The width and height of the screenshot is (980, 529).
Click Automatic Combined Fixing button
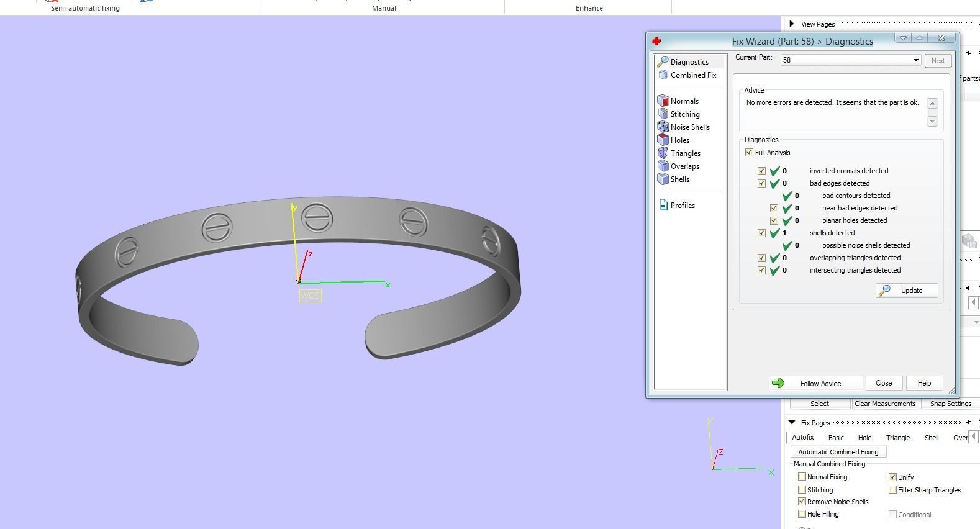[x=838, y=452]
